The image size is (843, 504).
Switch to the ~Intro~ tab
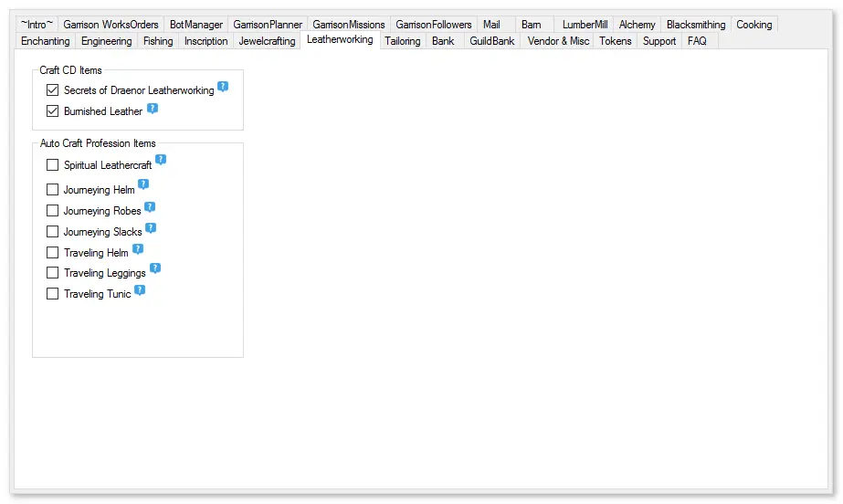pyautogui.click(x=37, y=24)
